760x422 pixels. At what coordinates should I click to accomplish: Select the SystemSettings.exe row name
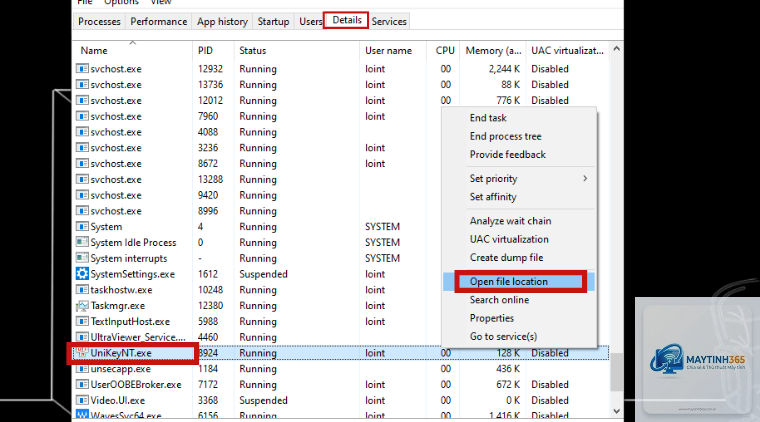[x=132, y=274]
